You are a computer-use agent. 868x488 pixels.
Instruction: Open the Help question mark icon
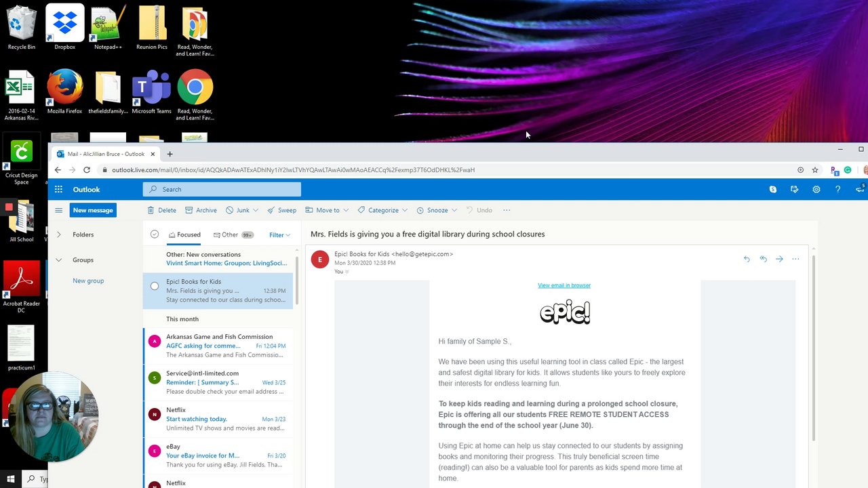(838, 190)
